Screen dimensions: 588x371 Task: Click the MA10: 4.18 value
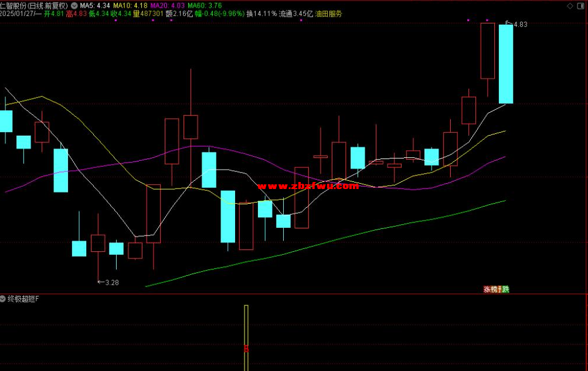(x=130, y=6)
